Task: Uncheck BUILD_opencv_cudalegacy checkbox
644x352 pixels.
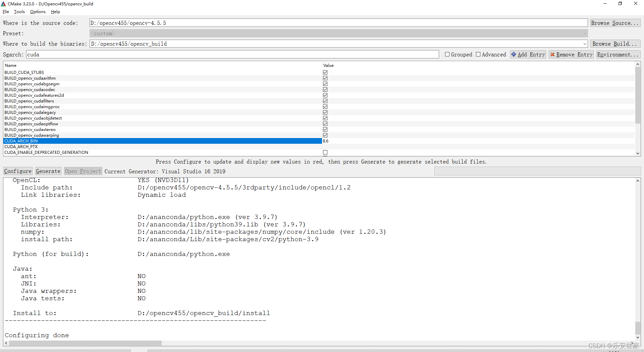Action: [x=325, y=113]
